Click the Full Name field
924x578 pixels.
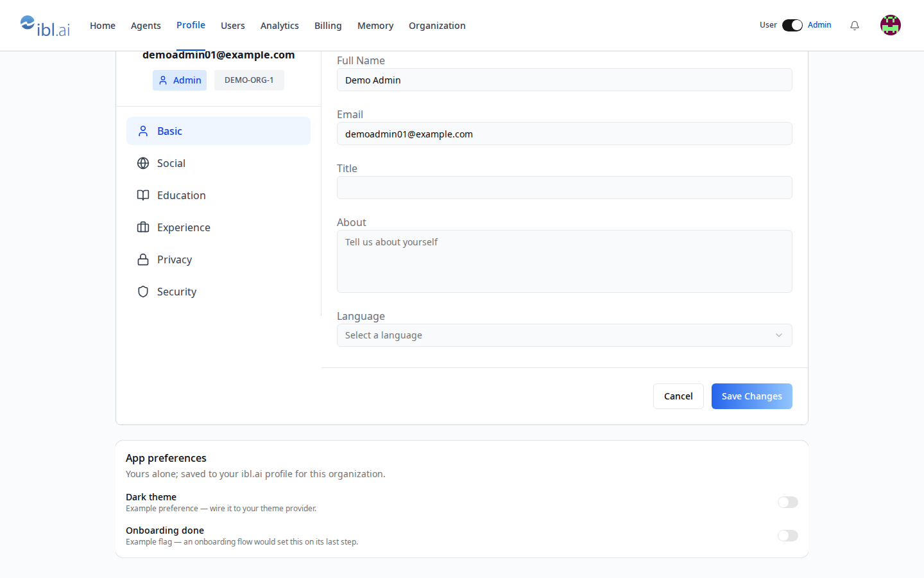click(x=565, y=80)
